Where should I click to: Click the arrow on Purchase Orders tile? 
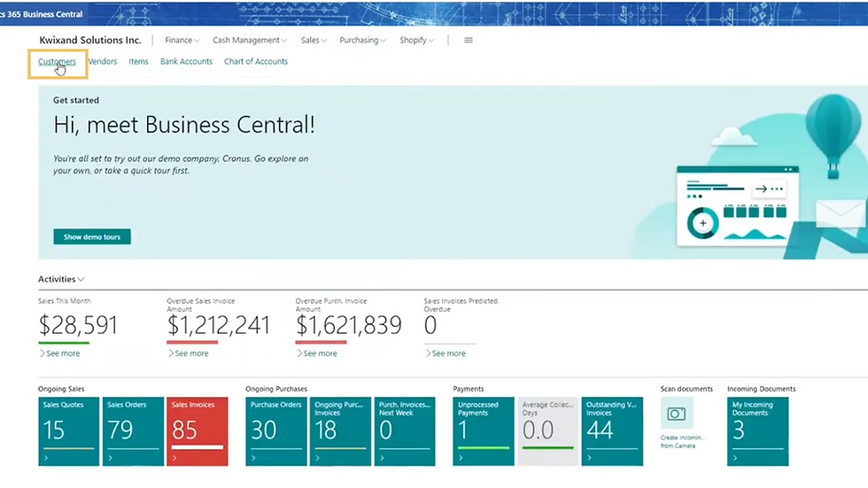click(253, 458)
